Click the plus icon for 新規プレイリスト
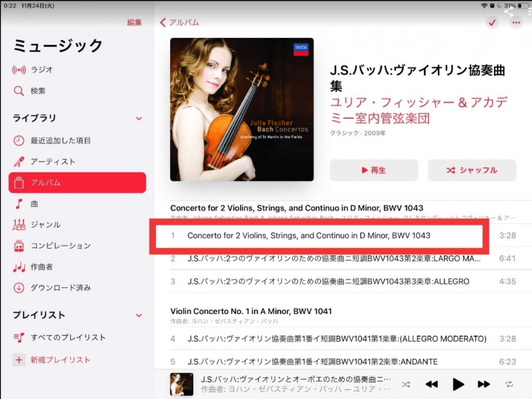532x399 pixels. (x=19, y=360)
